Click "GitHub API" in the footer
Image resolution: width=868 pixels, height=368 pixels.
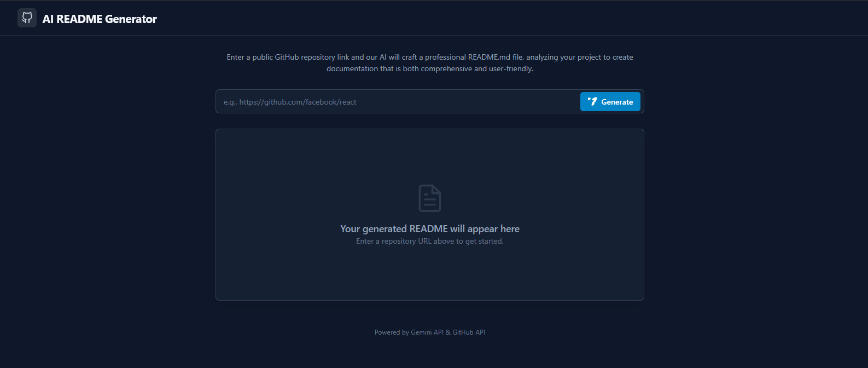pyautogui.click(x=469, y=332)
